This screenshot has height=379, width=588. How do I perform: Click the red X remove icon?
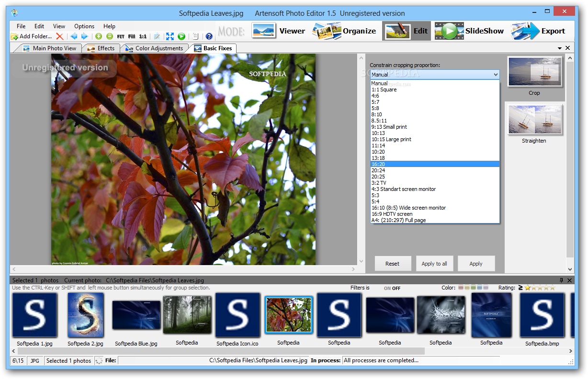(x=59, y=36)
